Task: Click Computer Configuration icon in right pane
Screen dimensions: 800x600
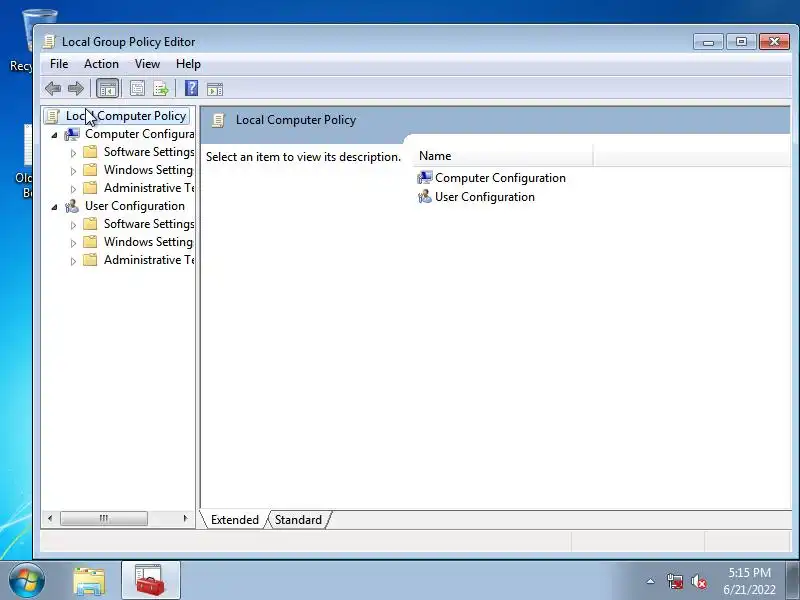Action: [424, 178]
